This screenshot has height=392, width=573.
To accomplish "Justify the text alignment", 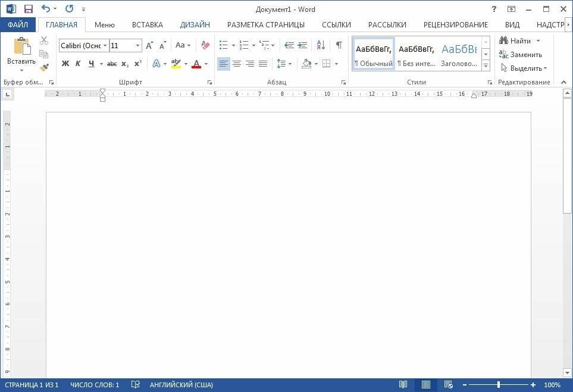I will coord(263,64).
